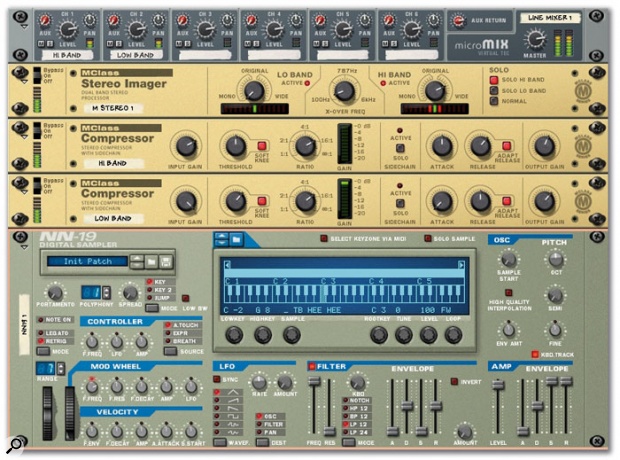
Task: Save the NN-19 patch via floppy icon
Action: coord(166,261)
